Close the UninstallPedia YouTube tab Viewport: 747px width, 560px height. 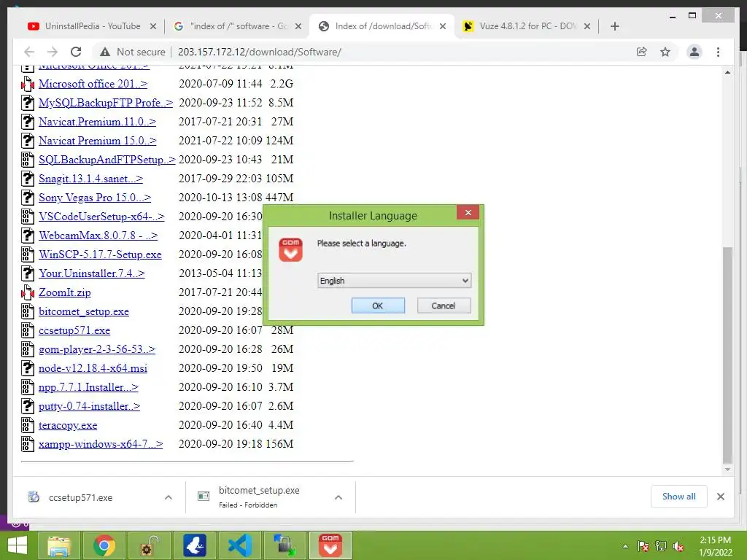(153, 26)
